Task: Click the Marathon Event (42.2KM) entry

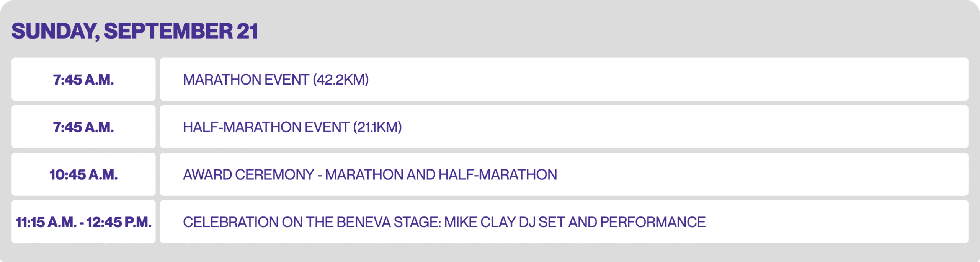Action: tap(276, 80)
